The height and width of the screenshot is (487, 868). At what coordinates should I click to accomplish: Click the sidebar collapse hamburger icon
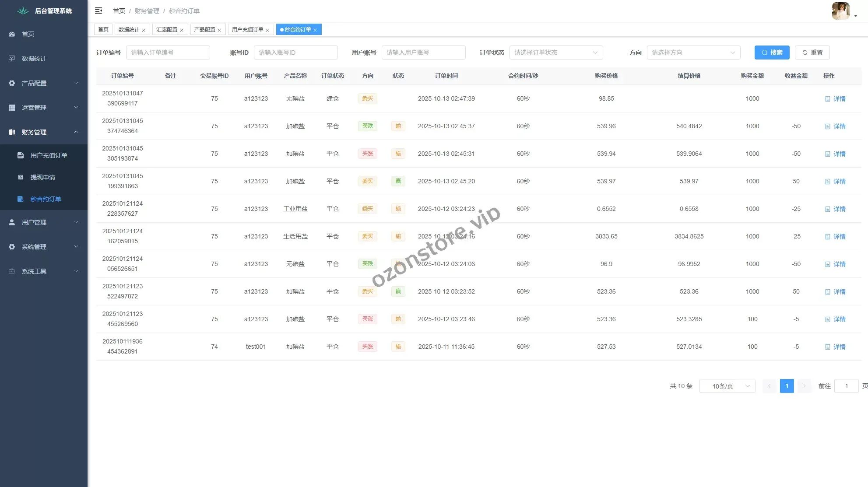coord(98,11)
